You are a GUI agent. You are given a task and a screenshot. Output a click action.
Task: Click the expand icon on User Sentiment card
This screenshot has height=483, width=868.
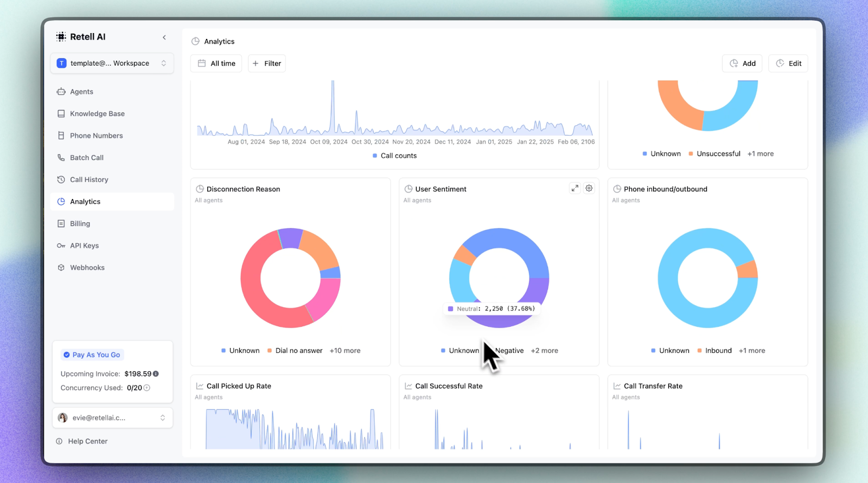click(575, 188)
